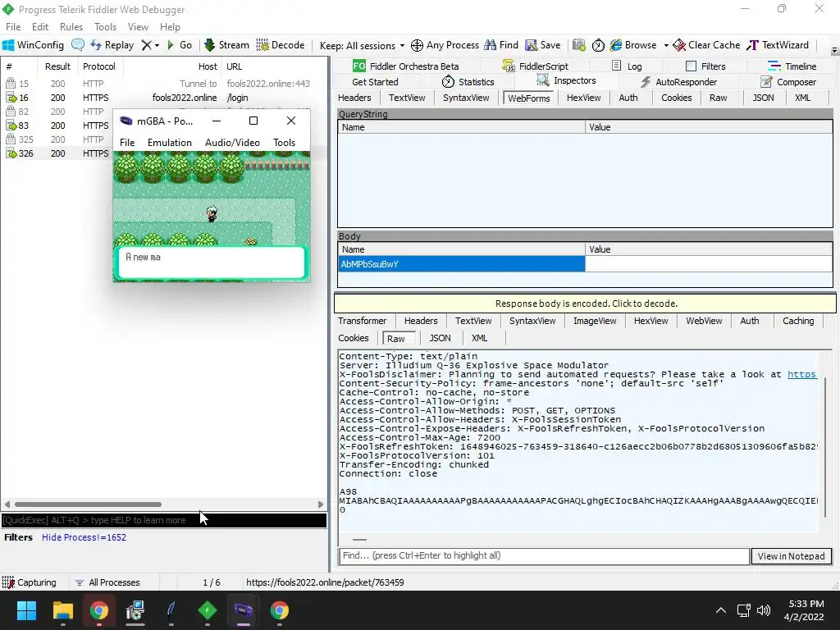Click the timer clock toolbar icon
Viewport: 840px width, 630px height.
pos(598,45)
